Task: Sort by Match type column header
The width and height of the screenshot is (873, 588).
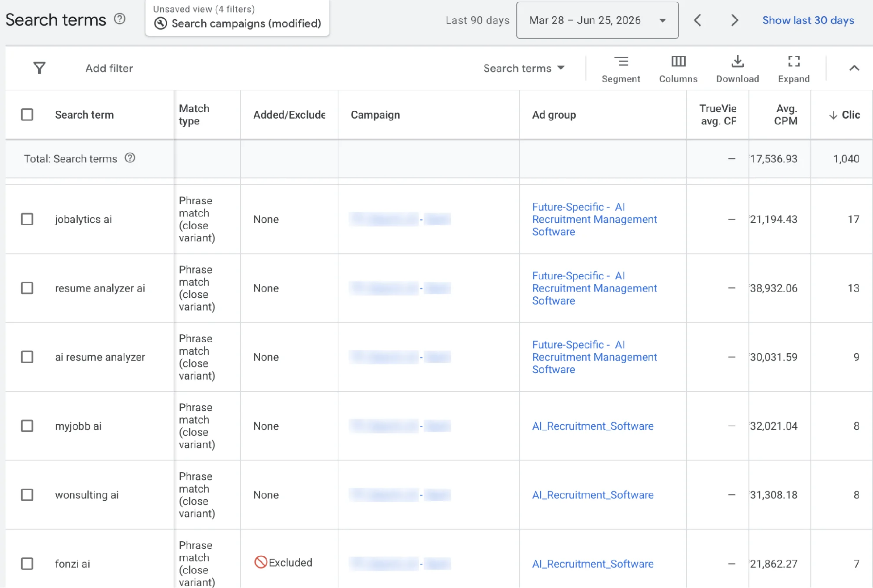Action: coord(194,115)
